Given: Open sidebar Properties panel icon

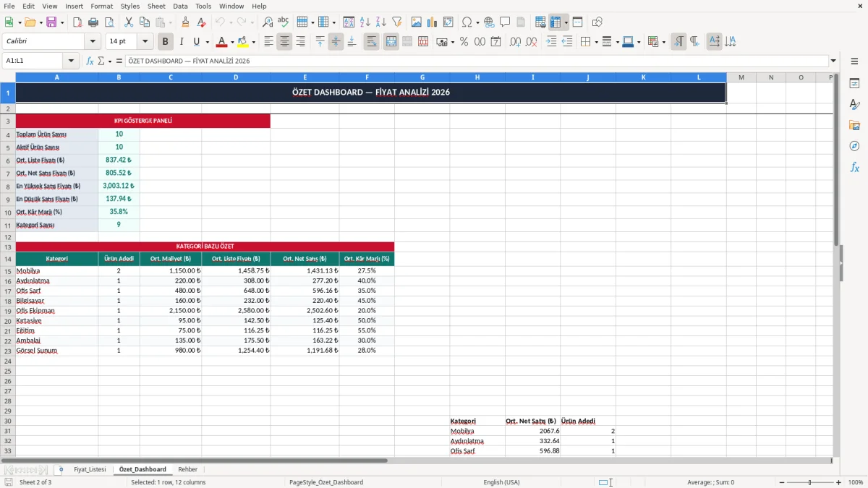Looking at the screenshot, I should click(854, 83).
